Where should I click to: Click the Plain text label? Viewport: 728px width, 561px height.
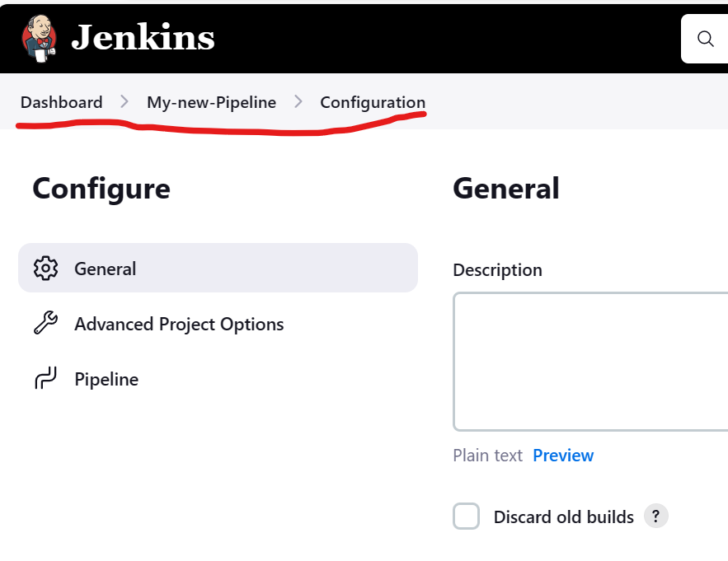click(487, 455)
